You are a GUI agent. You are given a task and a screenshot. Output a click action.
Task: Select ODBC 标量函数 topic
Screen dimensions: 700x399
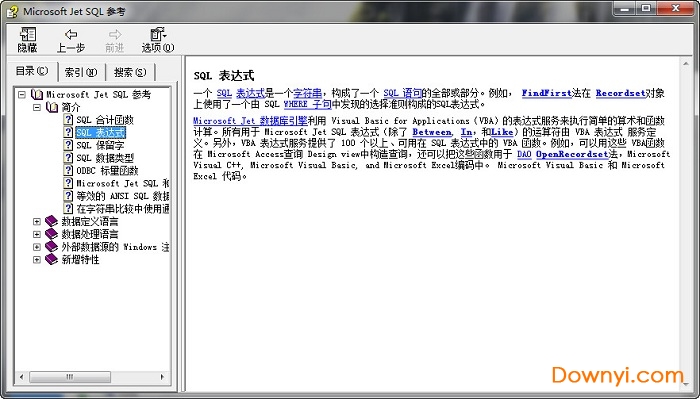[x=107, y=170]
